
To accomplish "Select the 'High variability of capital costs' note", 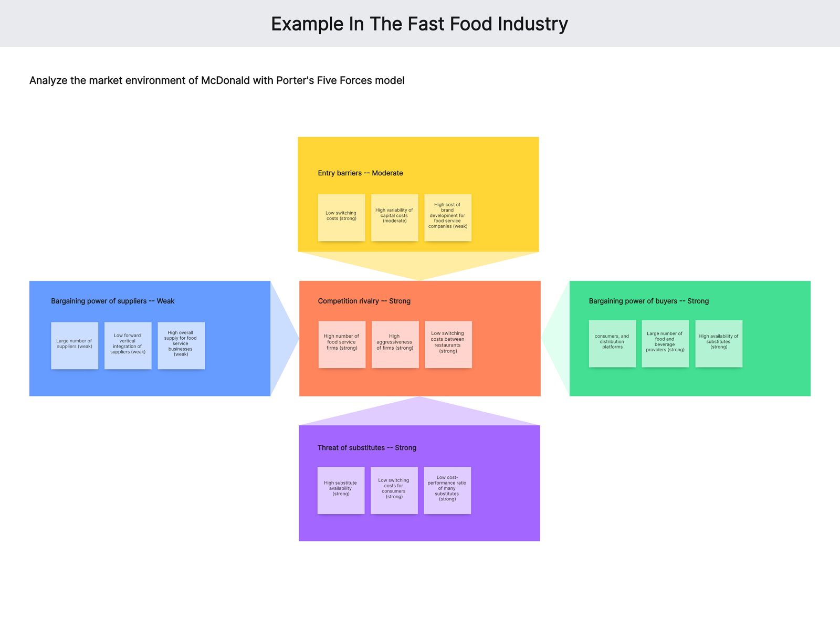I will [x=394, y=217].
